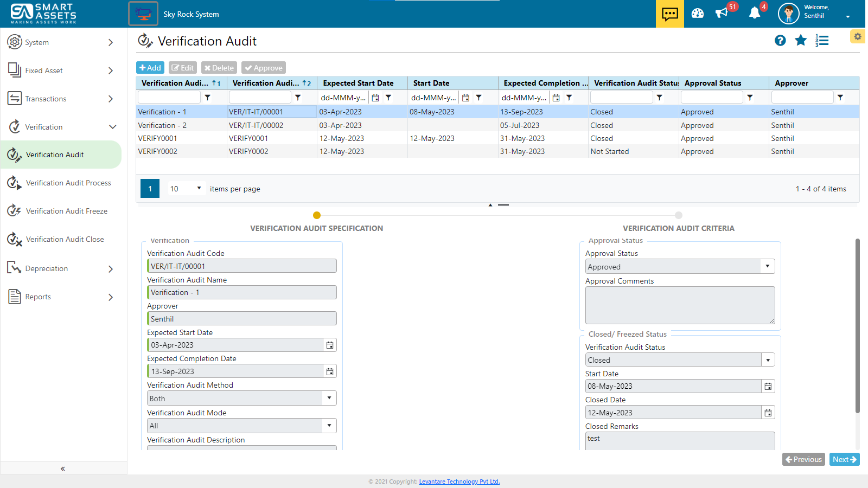Open calendar for Expected Completion Date field

pyautogui.click(x=330, y=371)
